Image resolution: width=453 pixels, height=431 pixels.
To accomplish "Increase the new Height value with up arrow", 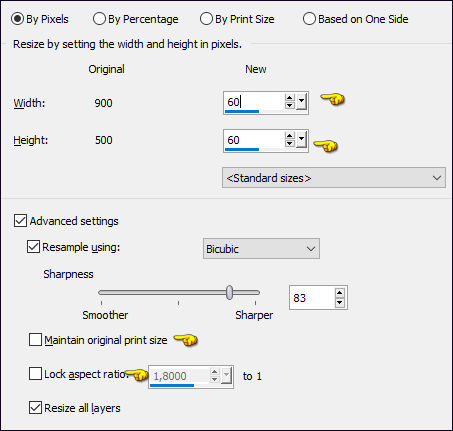I will click(x=289, y=136).
